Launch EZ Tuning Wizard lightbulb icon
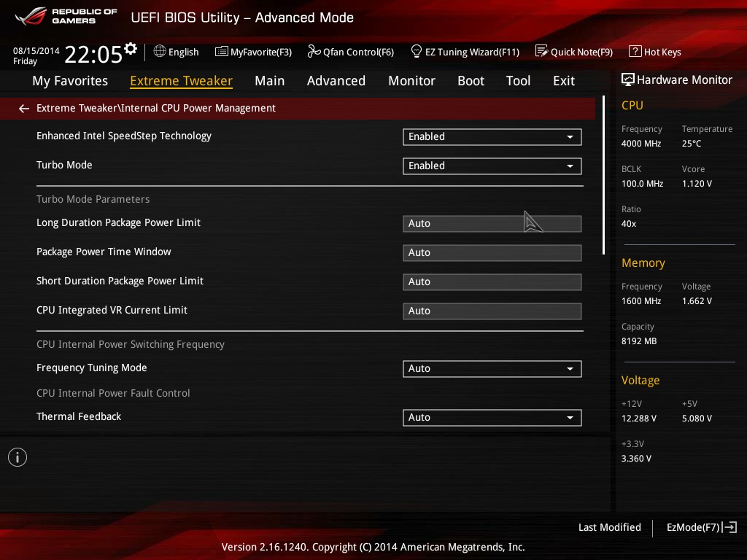 416,51
